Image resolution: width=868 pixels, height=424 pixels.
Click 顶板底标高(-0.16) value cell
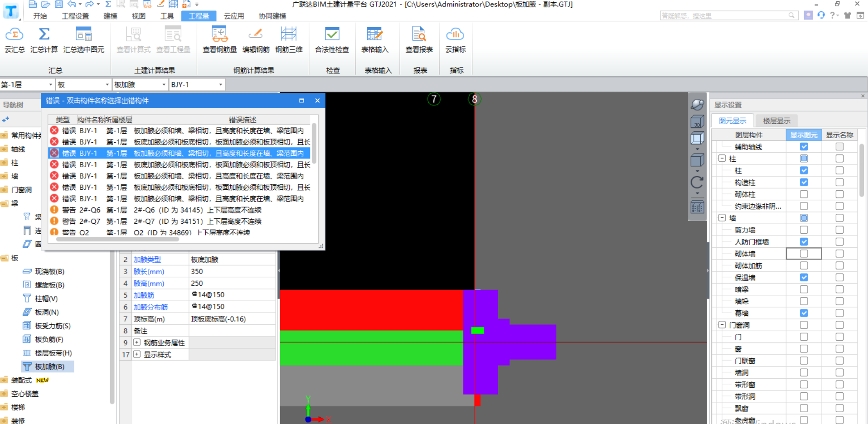tap(233, 319)
